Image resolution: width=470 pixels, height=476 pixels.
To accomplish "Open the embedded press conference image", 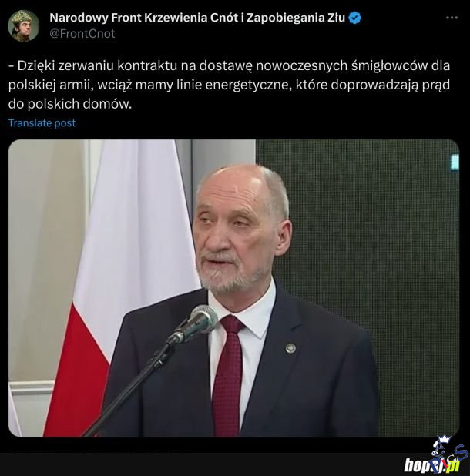I will tap(233, 288).
